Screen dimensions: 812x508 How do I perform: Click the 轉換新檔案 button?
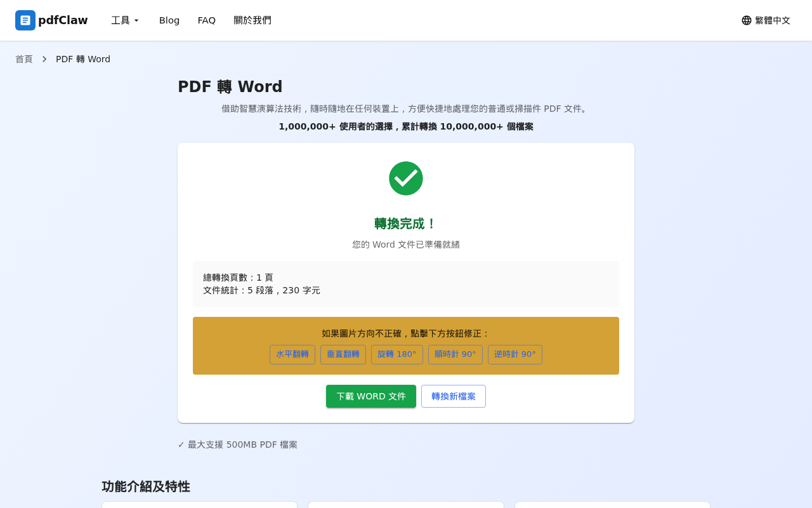coord(454,396)
